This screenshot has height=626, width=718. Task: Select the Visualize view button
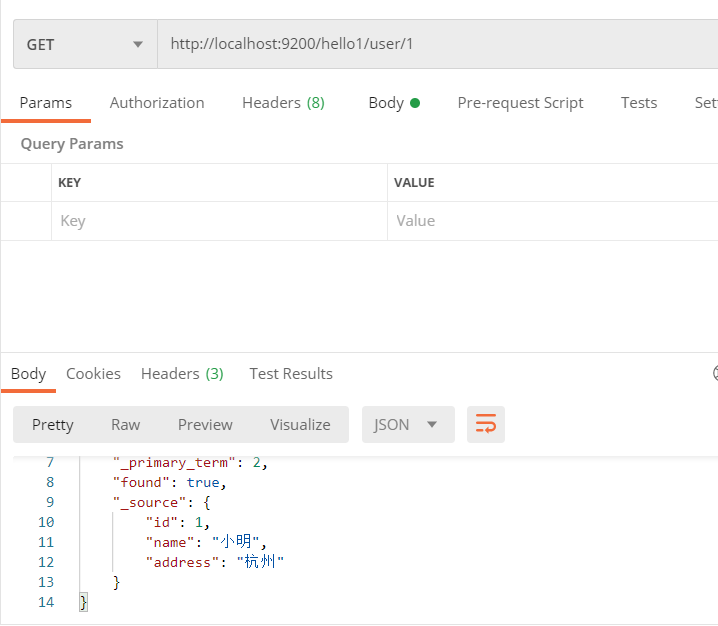click(300, 425)
